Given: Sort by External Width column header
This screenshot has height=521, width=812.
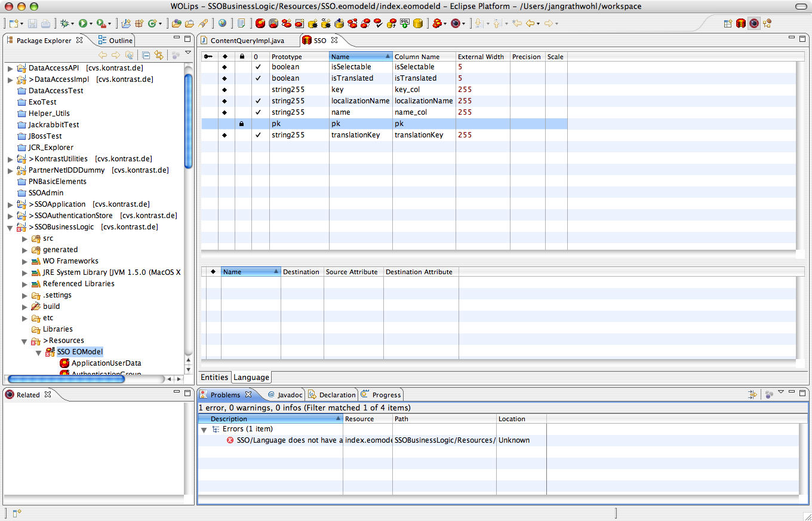Looking at the screenshot, I should pos(482,57).
